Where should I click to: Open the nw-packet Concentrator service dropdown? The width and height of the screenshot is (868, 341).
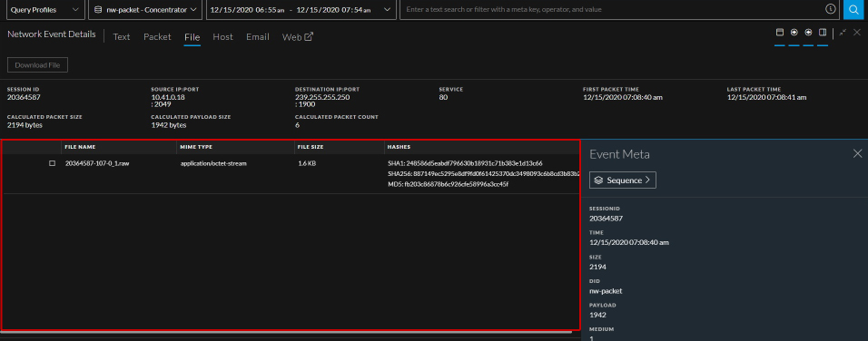coord(145,9)
